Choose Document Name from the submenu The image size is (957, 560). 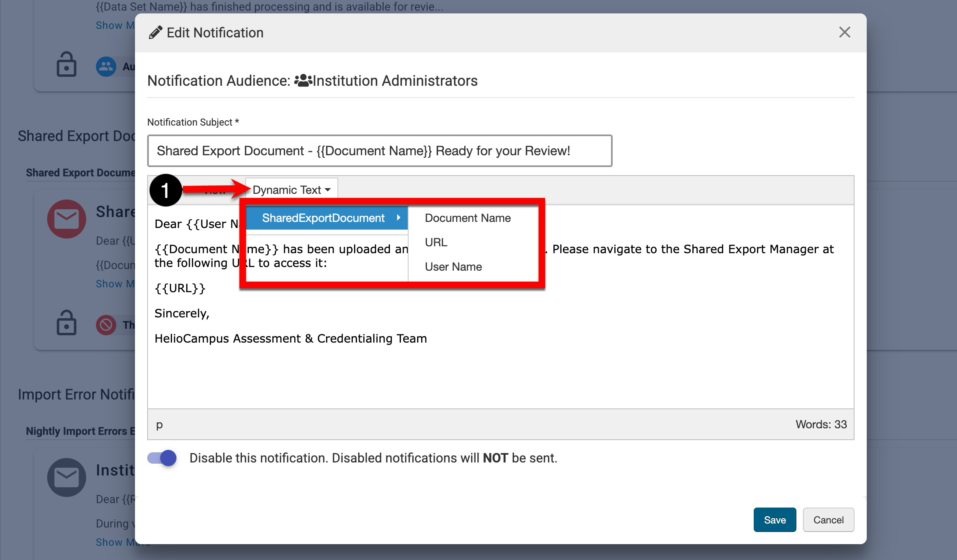(x=468, y=218)
